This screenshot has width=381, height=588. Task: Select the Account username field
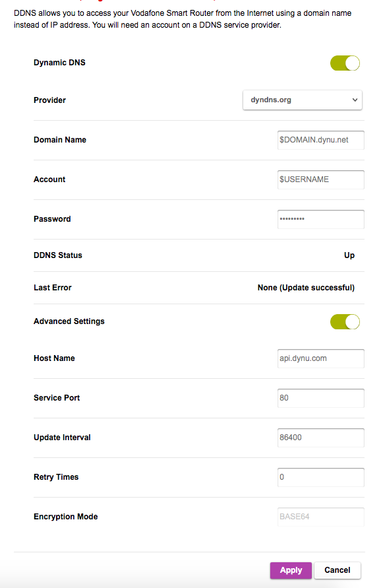pos(321,179)
